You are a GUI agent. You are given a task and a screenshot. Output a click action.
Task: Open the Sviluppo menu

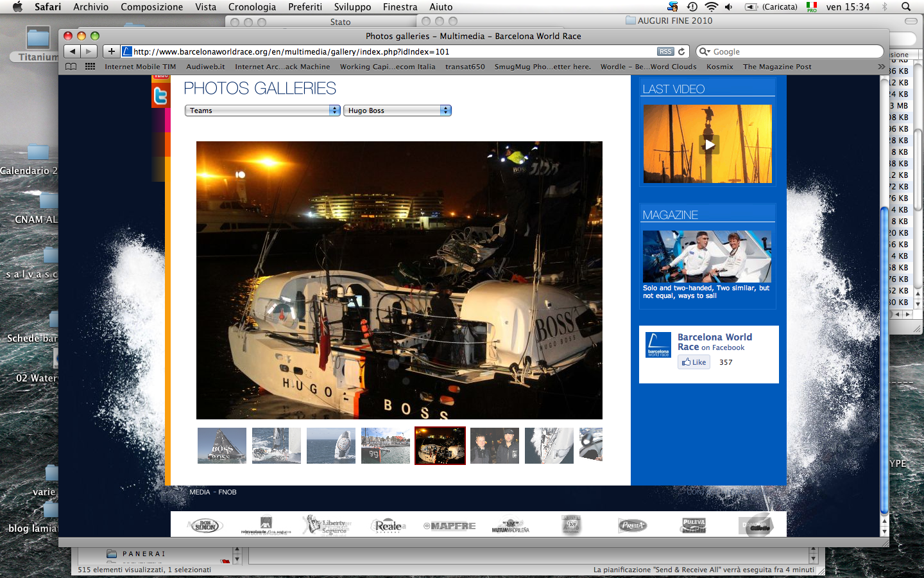(352, 7)
